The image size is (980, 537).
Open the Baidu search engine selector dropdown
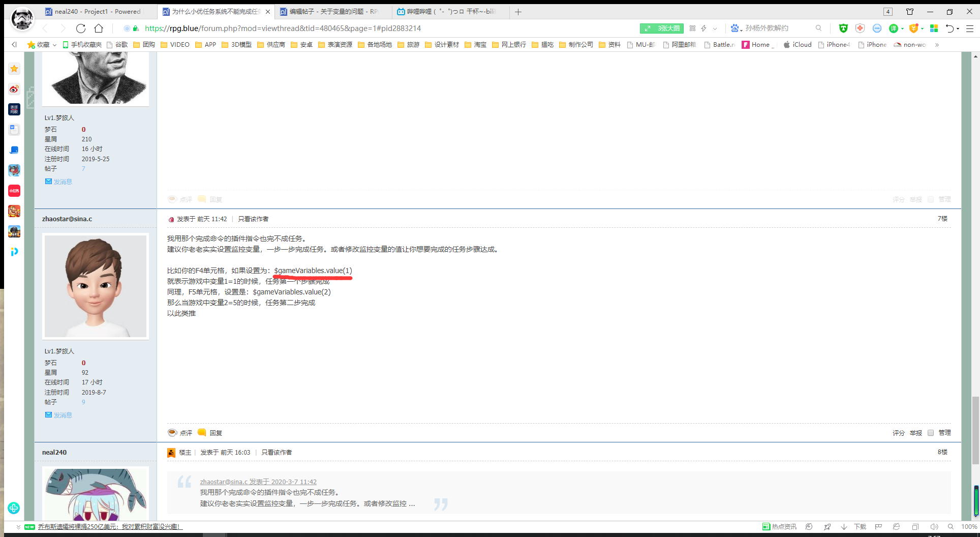[x=737, y=28]
